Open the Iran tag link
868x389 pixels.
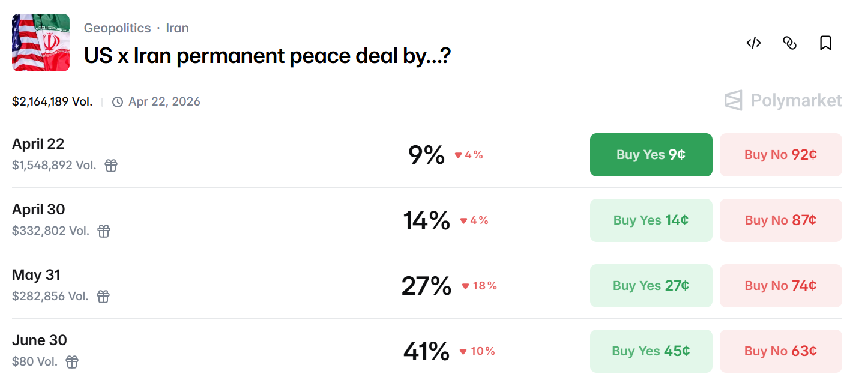(178, 28)
